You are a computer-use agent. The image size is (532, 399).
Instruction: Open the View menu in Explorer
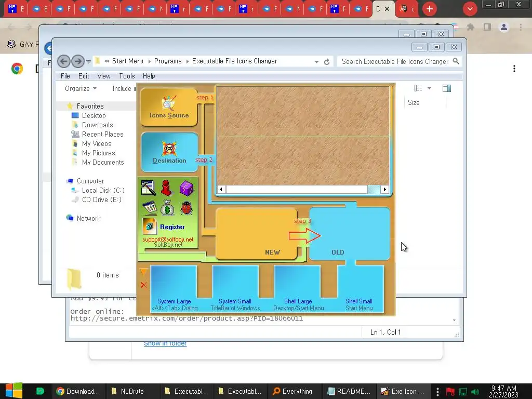(104, 76)
